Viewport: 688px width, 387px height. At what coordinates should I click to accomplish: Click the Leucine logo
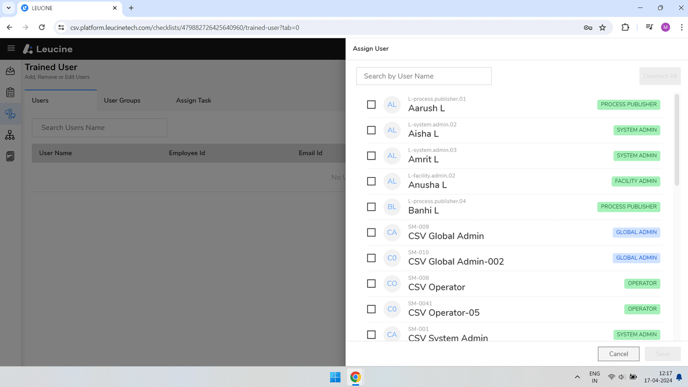point(48,49)
